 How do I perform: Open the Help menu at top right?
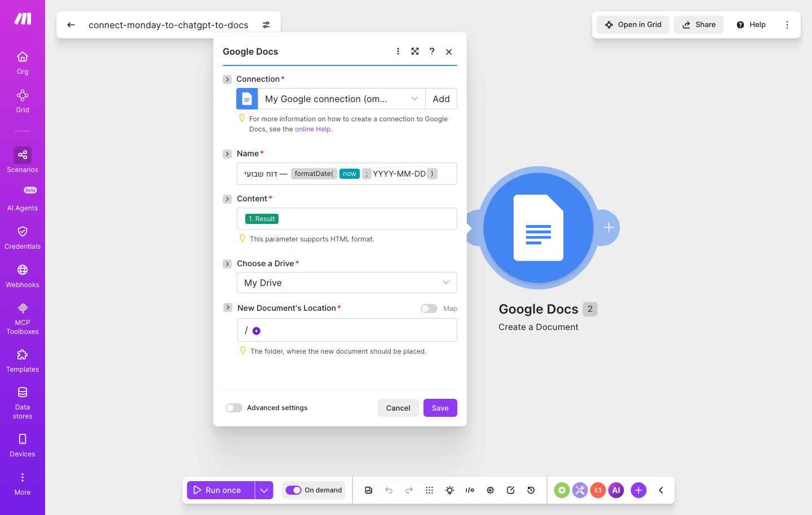tap(751, 25)
